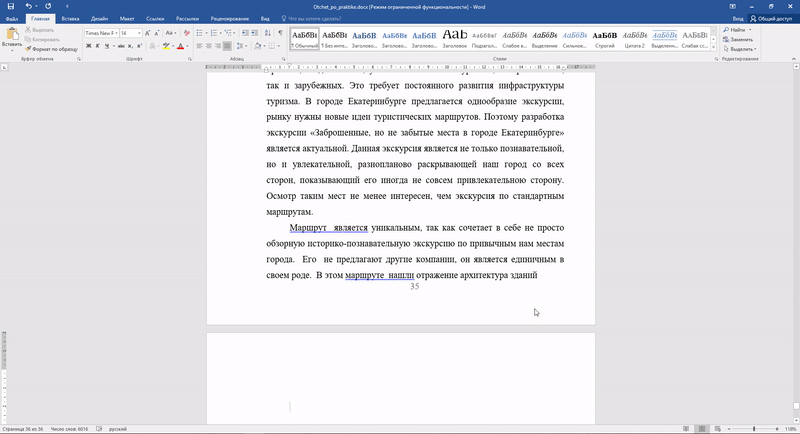Click the numbered list icon

(x=214, y=33)
